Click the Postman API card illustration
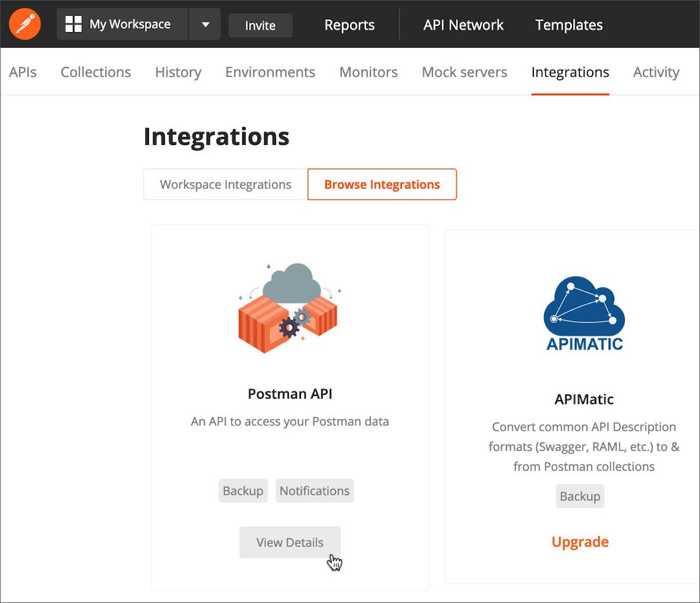The image size is (700, 603). point(289,308)
